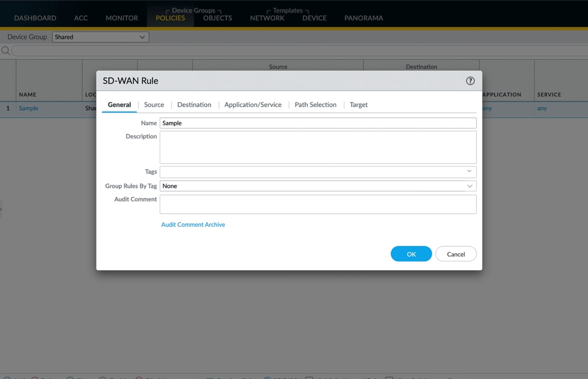Screen dimensions: 588x379
Task: Open the Device Group Shared dropdown
Action: click(100, 37)
